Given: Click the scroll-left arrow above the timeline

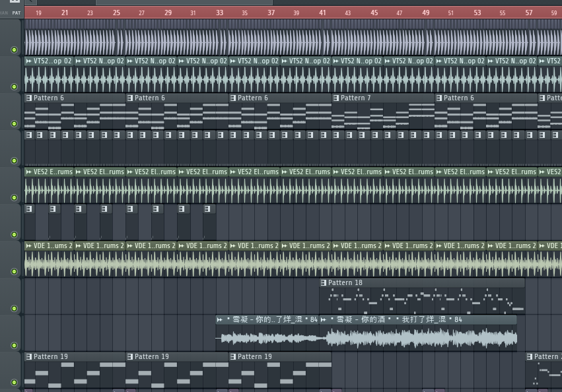Looking at the screenshot, I should pyautogui.click(x=29, y=2).
